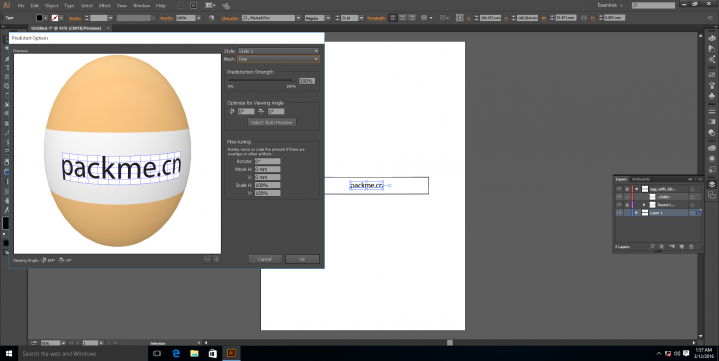
Task: Click the Locate Object magnifier in Layers panel
Action: pyautogui.click(x=652, y=247)
